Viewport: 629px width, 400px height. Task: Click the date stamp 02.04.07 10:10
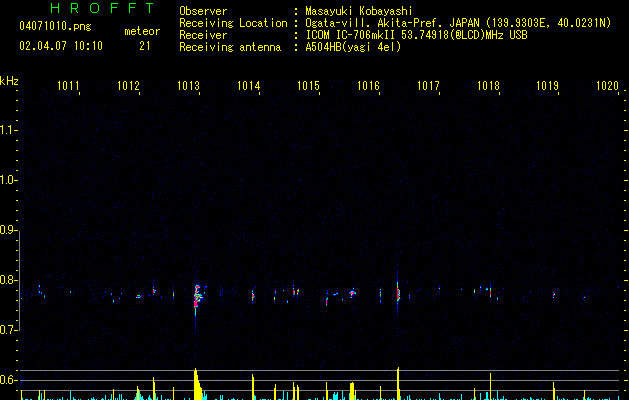tap(61, 46)
